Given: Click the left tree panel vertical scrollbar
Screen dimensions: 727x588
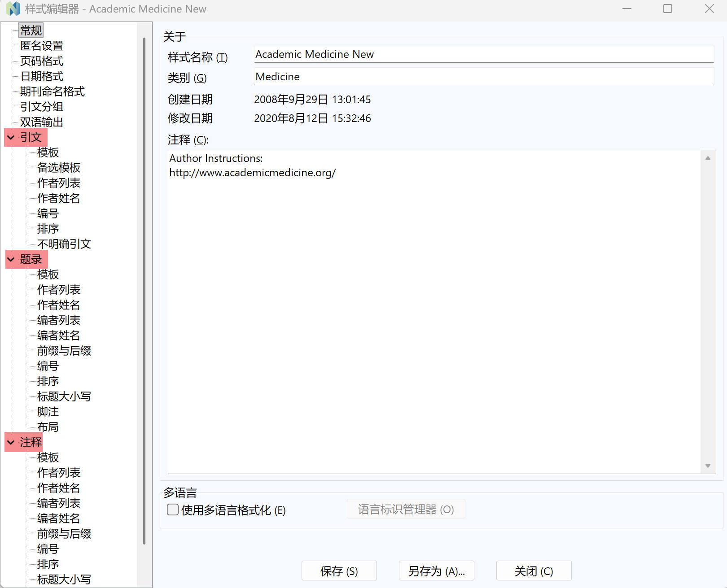Looking at the screenshot, I should 144,292.
